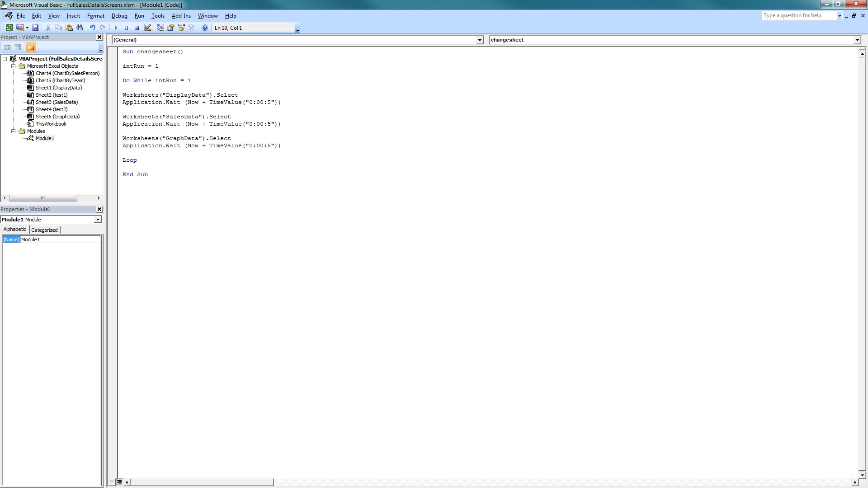Viewport: 868px width, 488px height.
Task: Save the workbook with floppy icon
Action: pyautogui.click(x=35, y=28)
